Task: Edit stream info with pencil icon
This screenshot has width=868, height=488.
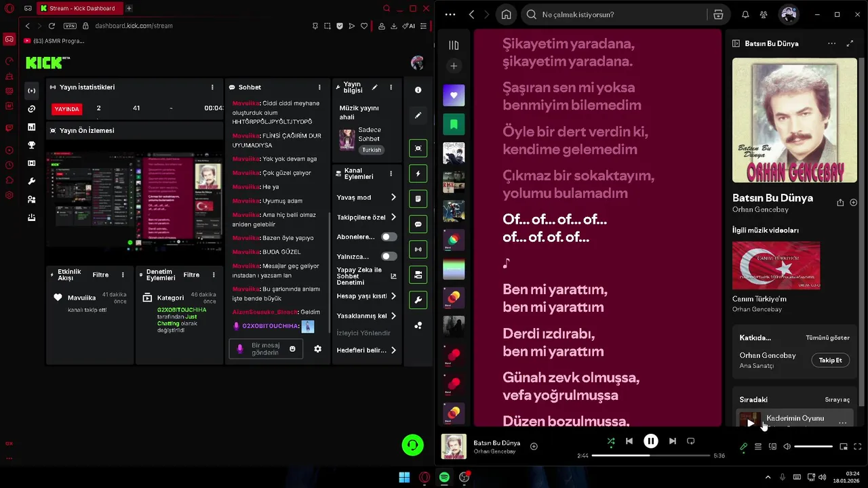Action: [x=374, y=87]
